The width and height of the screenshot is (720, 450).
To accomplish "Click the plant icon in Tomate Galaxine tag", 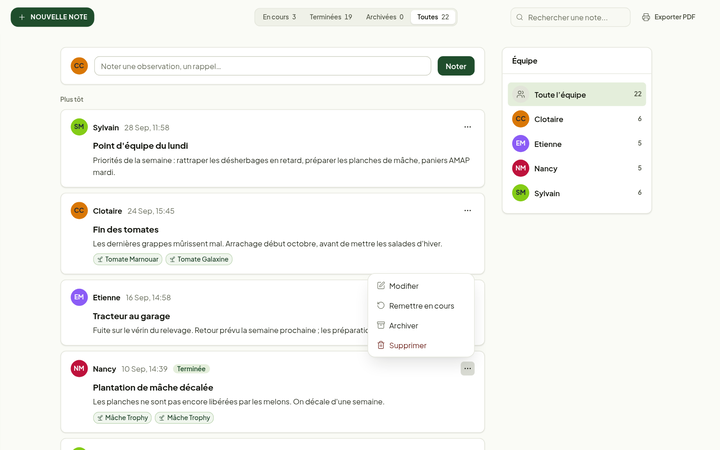I will click(172, 259).
